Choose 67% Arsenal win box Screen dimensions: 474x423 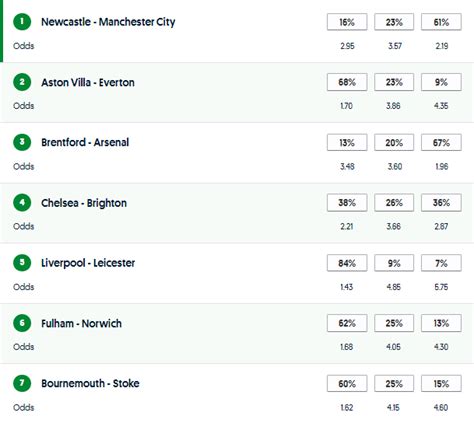point(441,143)
